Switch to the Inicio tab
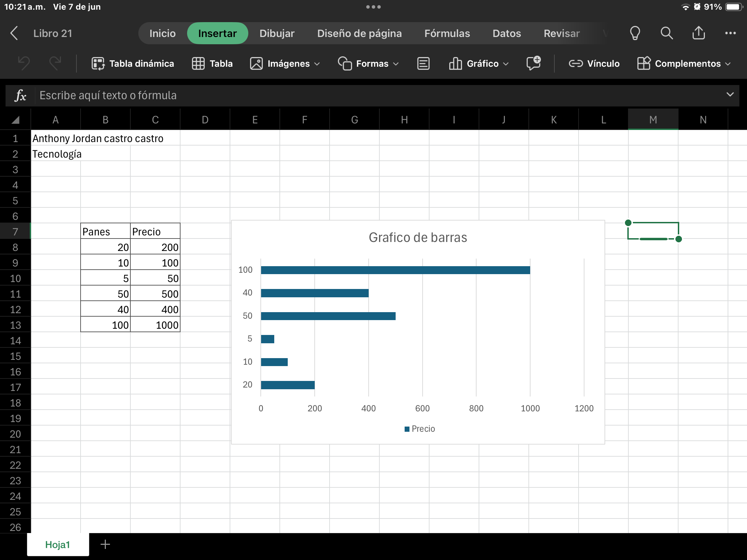747x560 pixels. [x=162, y=33]
